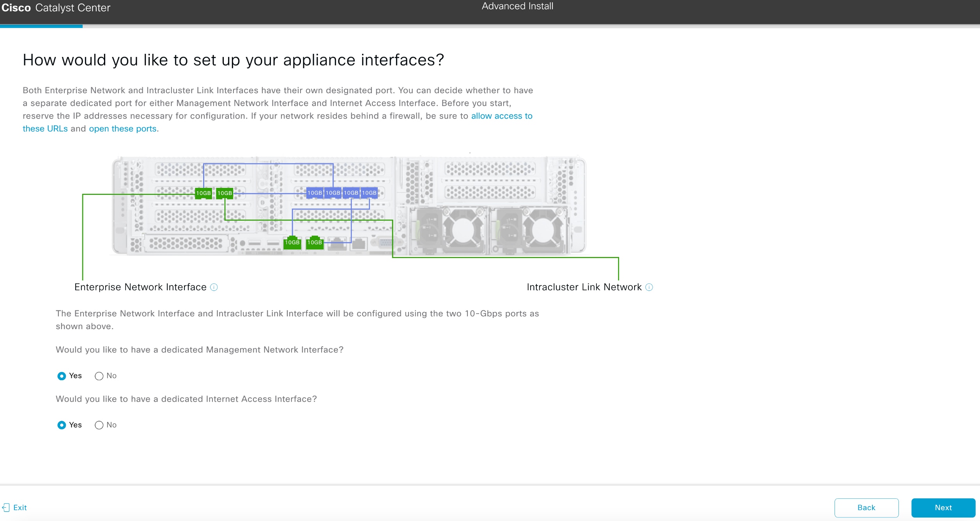
Task: Open the Enterprise Network Interface info tooltip
Action: point(214,287)
